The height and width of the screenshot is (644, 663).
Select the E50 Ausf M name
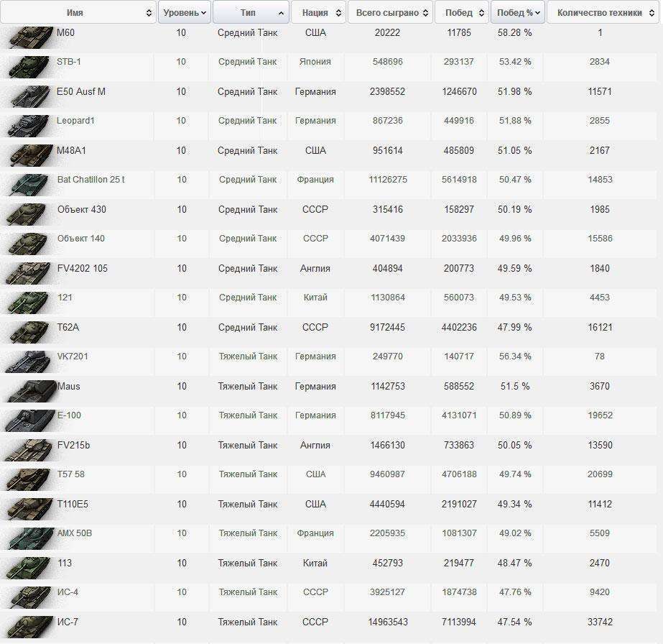pos(80,91)
